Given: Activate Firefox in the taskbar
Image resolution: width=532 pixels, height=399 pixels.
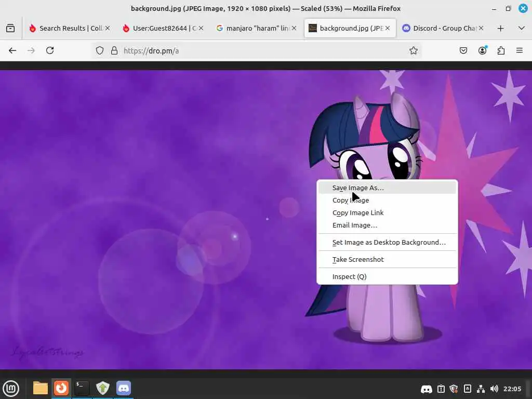Looking at the screenshot, I should pos(61,388).
